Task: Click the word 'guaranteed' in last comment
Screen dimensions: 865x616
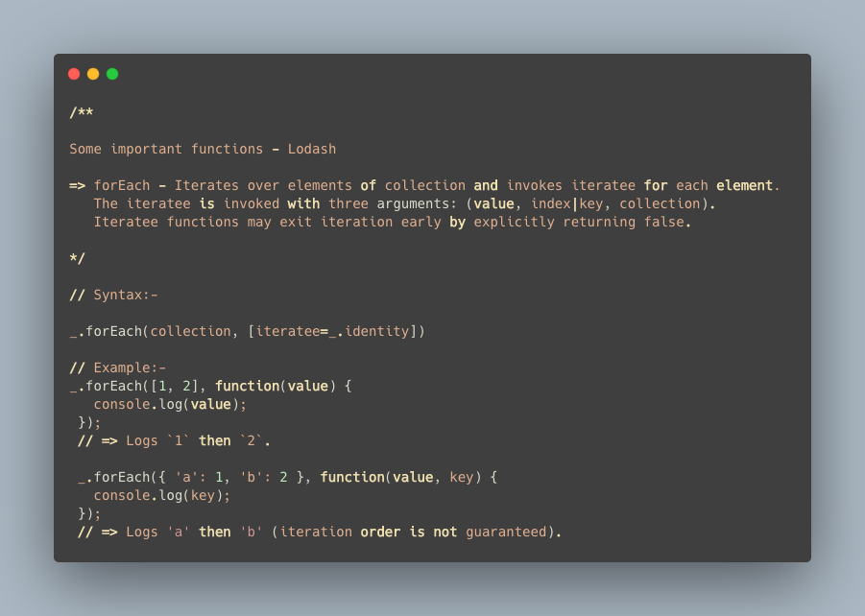Action: point(506,533)
